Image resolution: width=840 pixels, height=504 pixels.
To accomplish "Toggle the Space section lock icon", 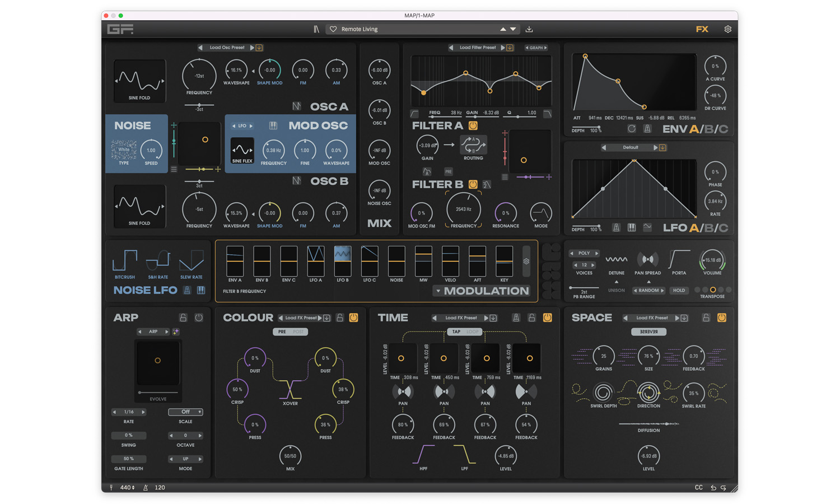I will (706, 318).
